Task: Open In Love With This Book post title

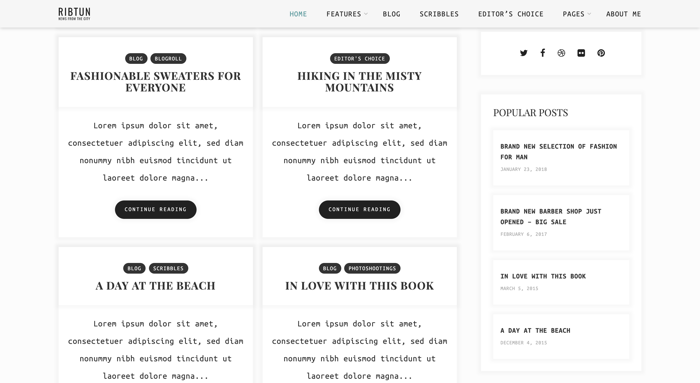Action: tap(359, 286)
